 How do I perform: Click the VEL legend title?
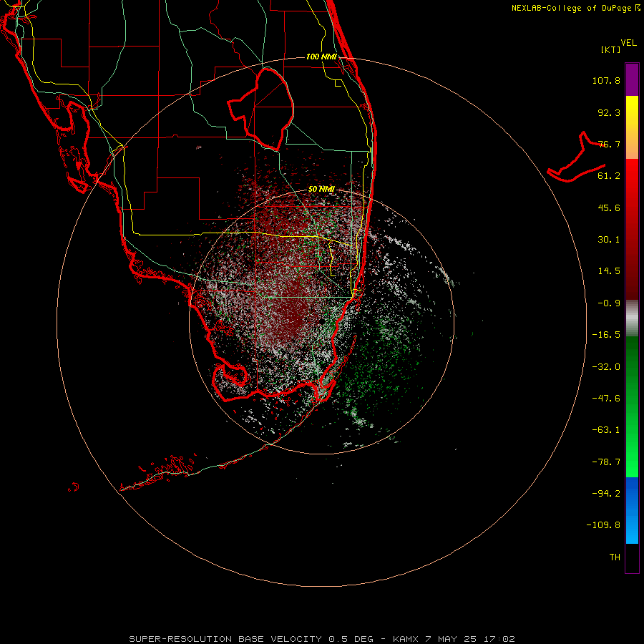pyautogui.click(x=628, y=43)
